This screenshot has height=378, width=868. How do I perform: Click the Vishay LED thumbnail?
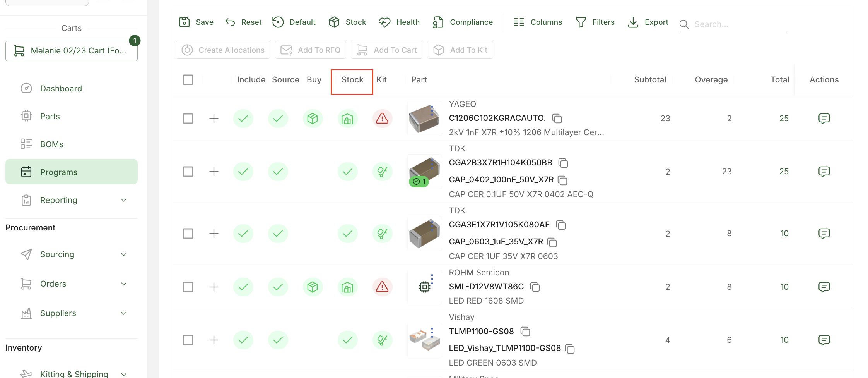pos(424,340)
